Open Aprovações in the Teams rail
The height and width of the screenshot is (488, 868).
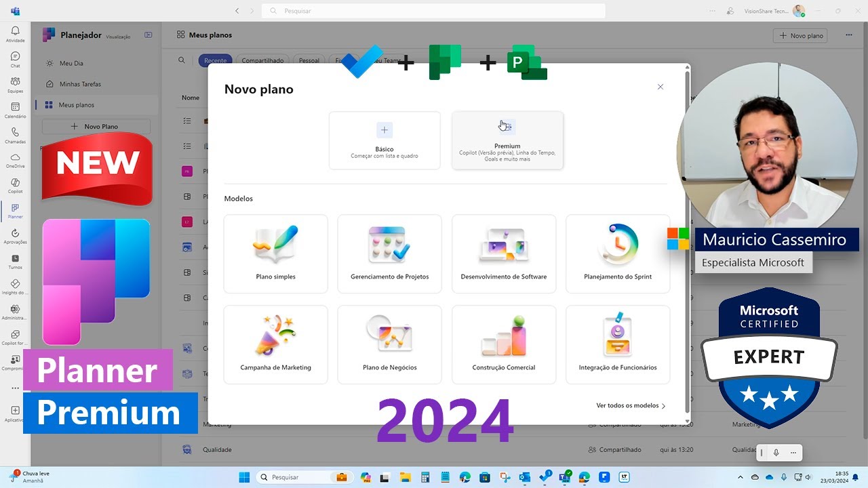coord(15,236)
